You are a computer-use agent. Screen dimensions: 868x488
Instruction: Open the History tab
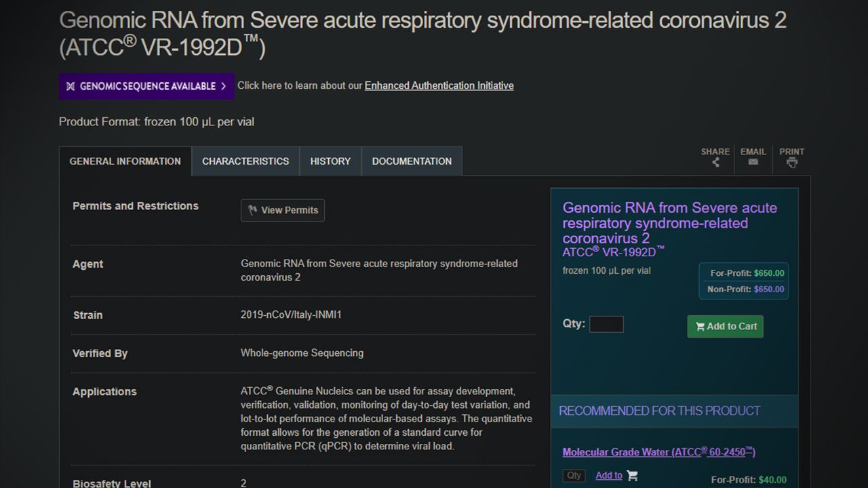point(330,161)
